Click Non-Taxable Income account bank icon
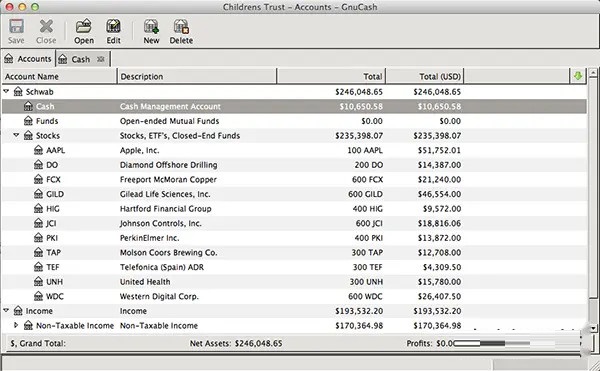The width and height of the screenshot is (600, 371). [28, 325]
